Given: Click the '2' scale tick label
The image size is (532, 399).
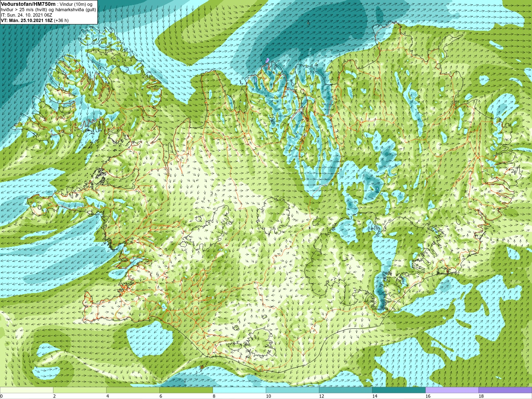Looking at the screenshot, I should (x=54, y=396).
